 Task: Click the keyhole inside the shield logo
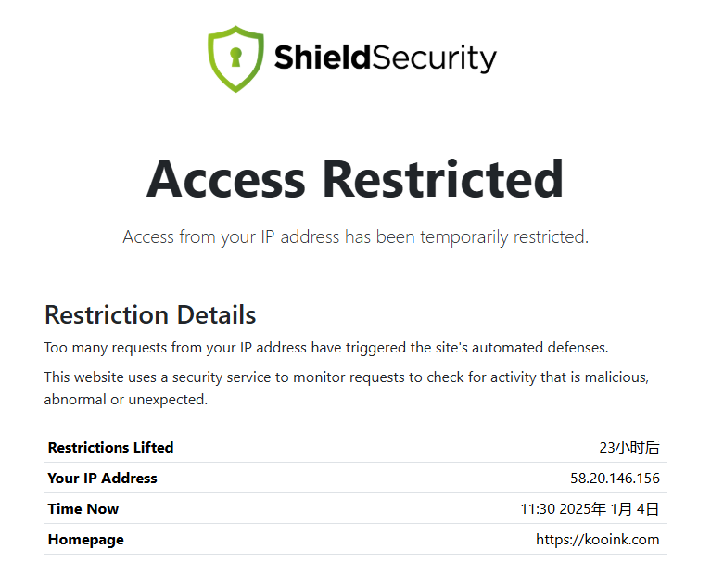tap(235, 57)
